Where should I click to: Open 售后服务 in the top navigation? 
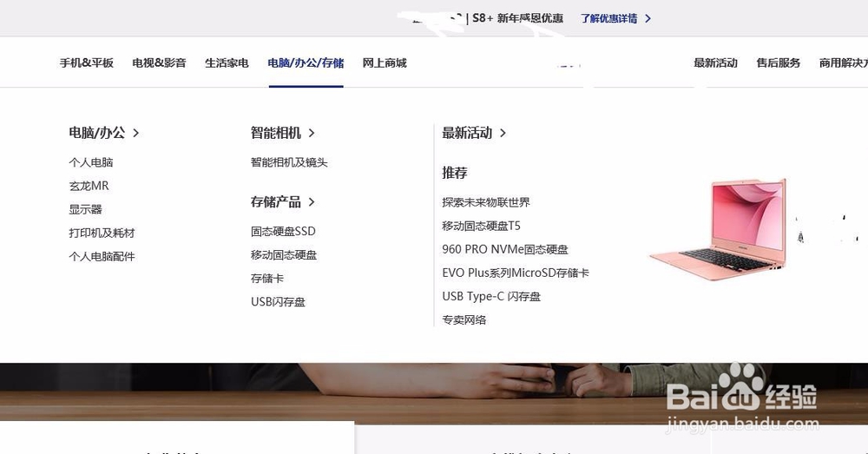coord(779,63)
